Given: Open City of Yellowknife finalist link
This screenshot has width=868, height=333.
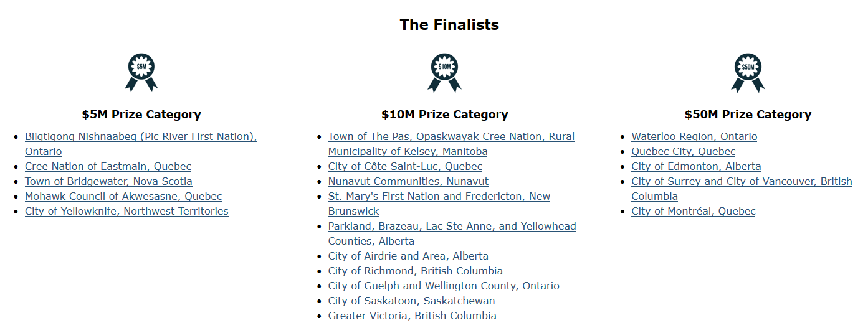Looking at the screenshot, I should pos(126,212).
